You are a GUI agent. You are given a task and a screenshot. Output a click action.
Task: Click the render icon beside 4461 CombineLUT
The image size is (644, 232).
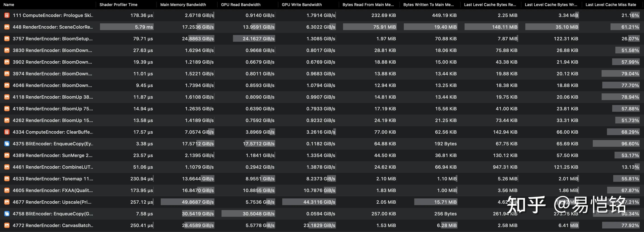7,167
